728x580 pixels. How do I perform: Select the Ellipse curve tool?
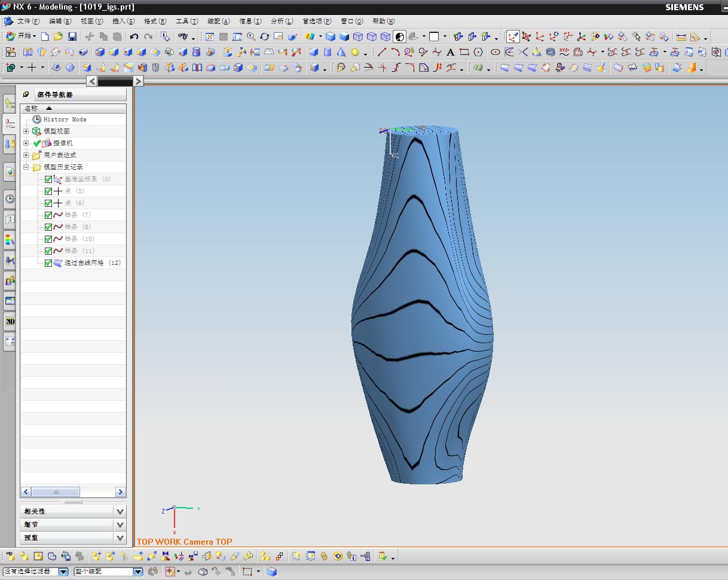[x=495, y=52]
